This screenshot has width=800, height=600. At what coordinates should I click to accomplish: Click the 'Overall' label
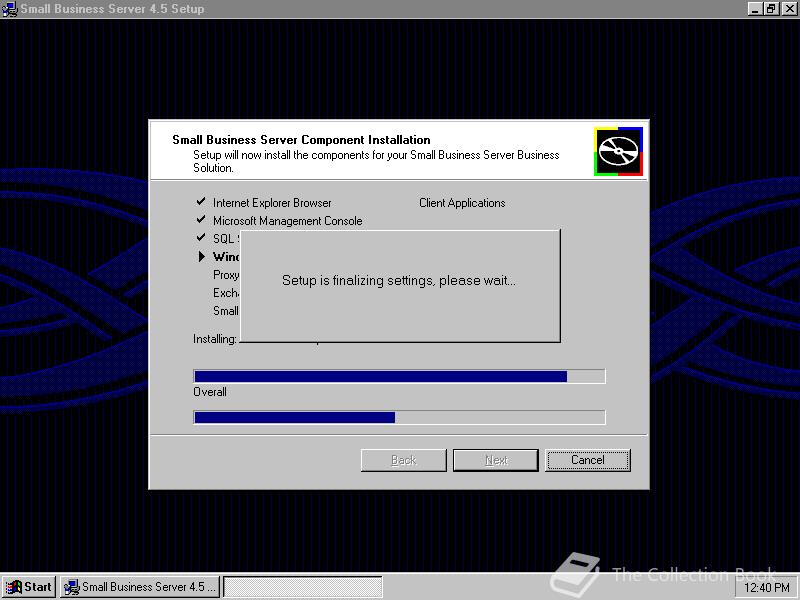point(210,392)
